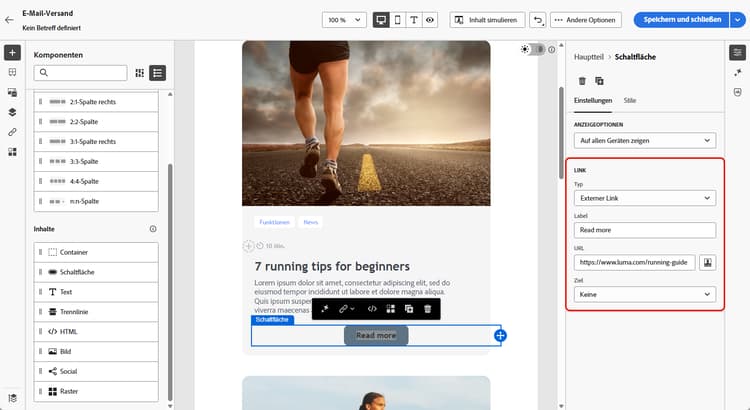
Task: Click the source code icon in floating toolbar
Action: [372, 309]
